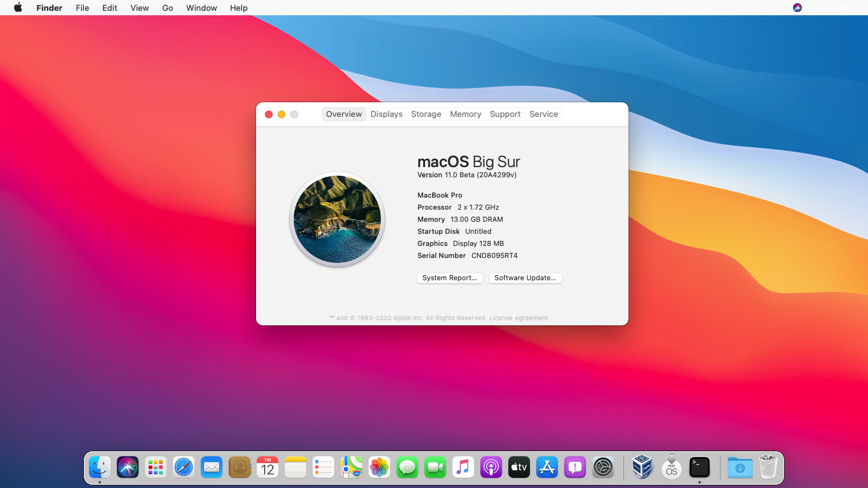Click the Siri icon in menu bar
The height and width of the screenshot is (488, 868).
click(x=797, y=8)
